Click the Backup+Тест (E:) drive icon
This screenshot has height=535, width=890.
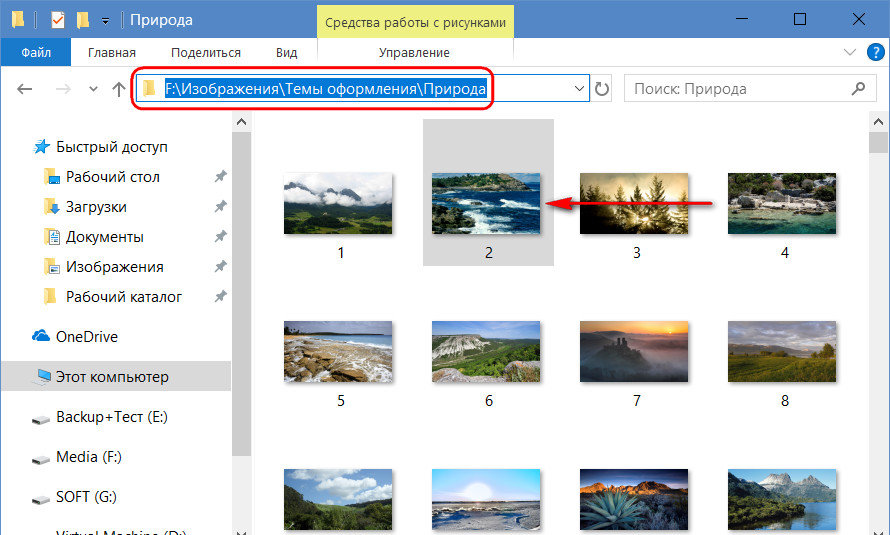(x=41, y=419)
